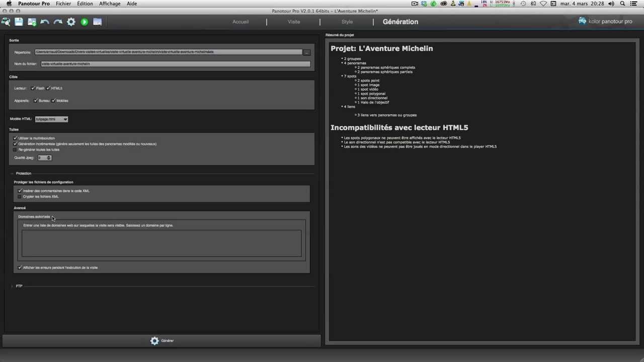Click the Domaines autorisés text area
Screen dimensions: 644x362
pos(162,243)
